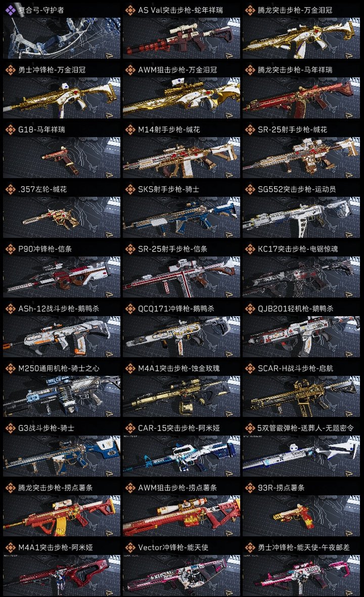Click rarity icon next to G18-马年祥瑞
Image resolution: width=364 pixels, height=597 pixels.
10,130
